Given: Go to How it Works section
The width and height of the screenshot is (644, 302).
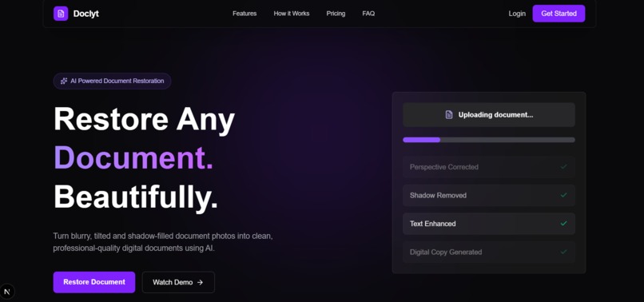Looking at the screenshot, I should tap(292, 14).
